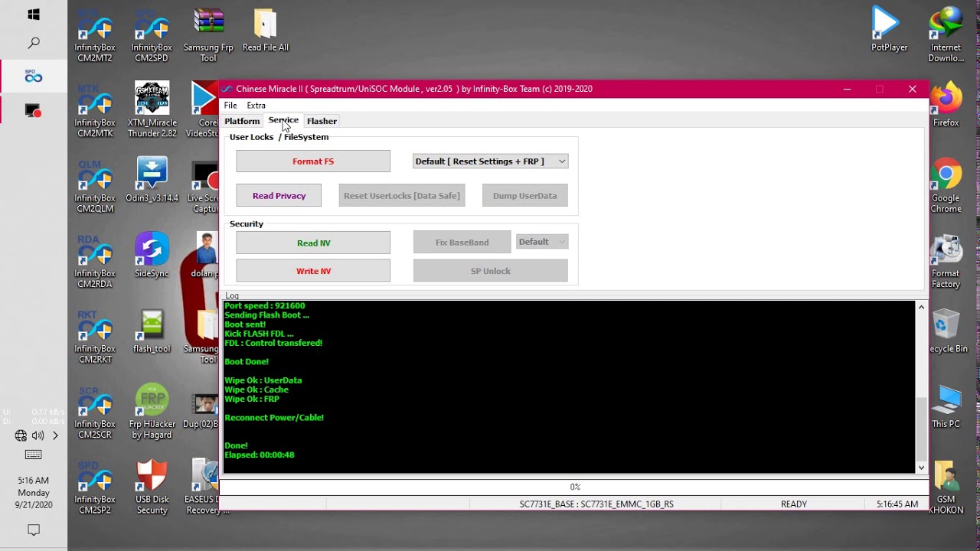
Task: Open This PC desktop icon
Action: point(946,406)
